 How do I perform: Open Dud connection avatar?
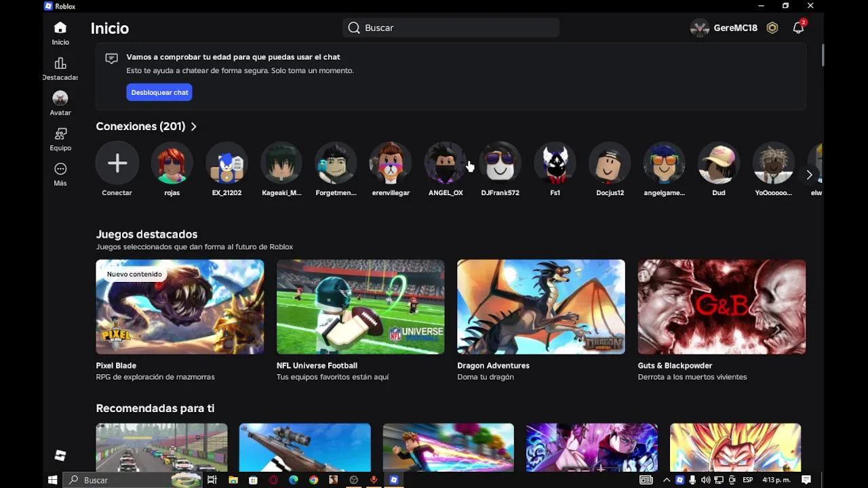point(719,163)
